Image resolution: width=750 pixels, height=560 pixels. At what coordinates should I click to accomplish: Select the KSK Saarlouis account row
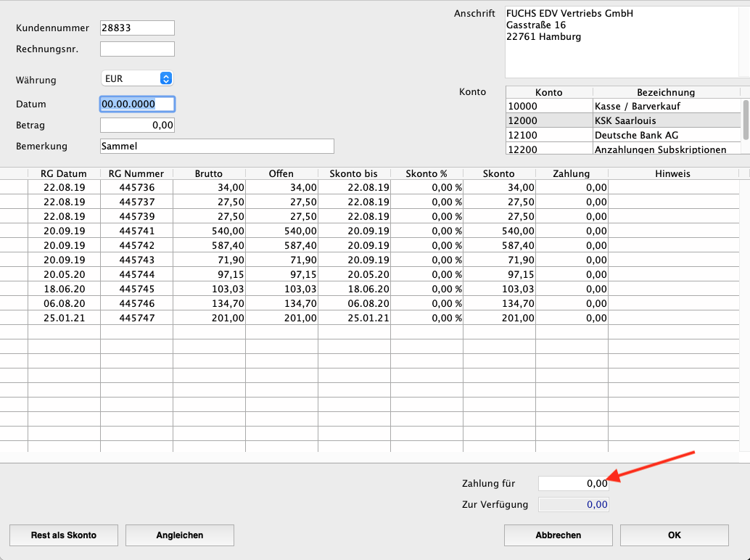(x=622, y=120)
